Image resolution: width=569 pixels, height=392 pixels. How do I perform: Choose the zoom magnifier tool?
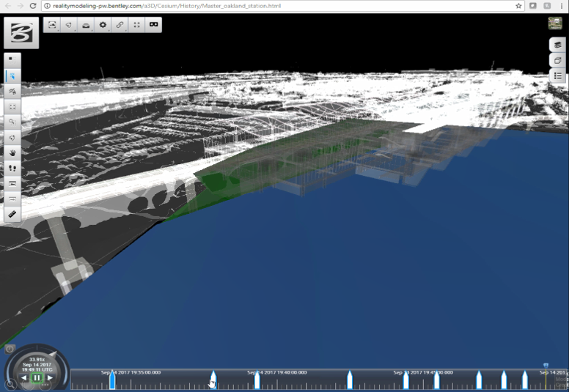pyautogui.click(x=12, y=122)
